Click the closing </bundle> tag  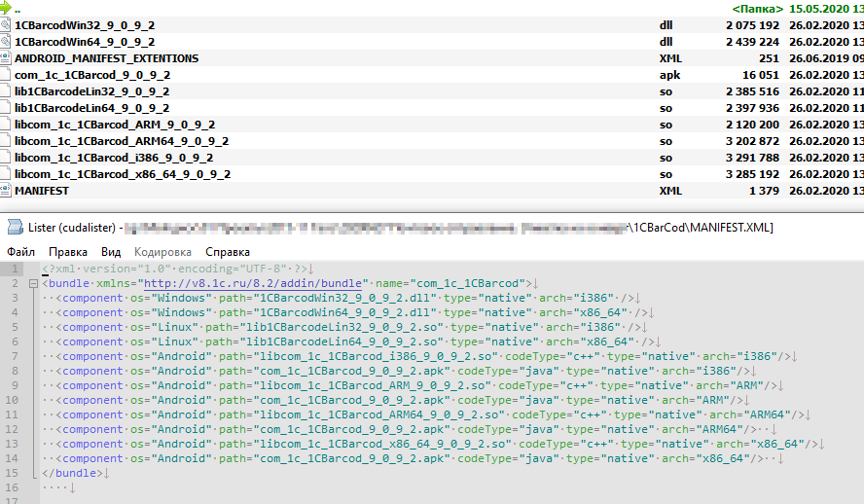(72, 473)
